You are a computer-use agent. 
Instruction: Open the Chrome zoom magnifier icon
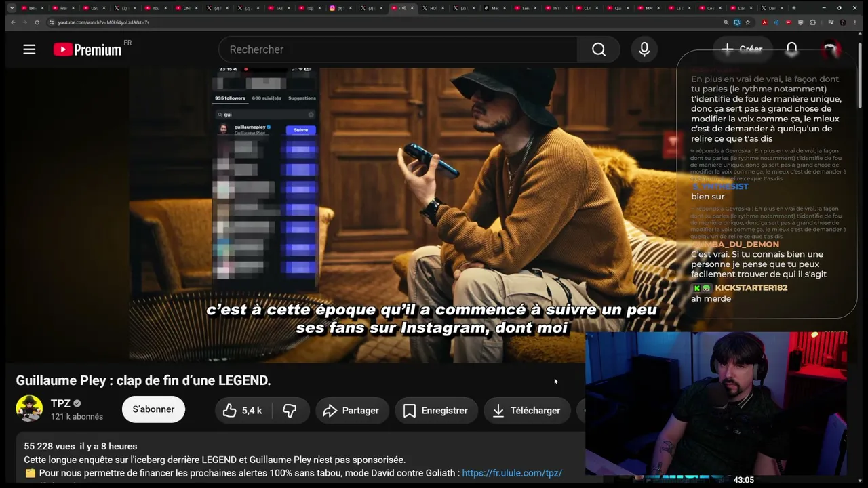point(726,22)
